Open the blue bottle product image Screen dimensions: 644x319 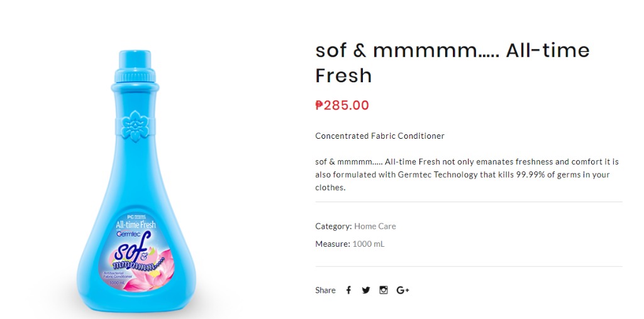pos(135,182)
